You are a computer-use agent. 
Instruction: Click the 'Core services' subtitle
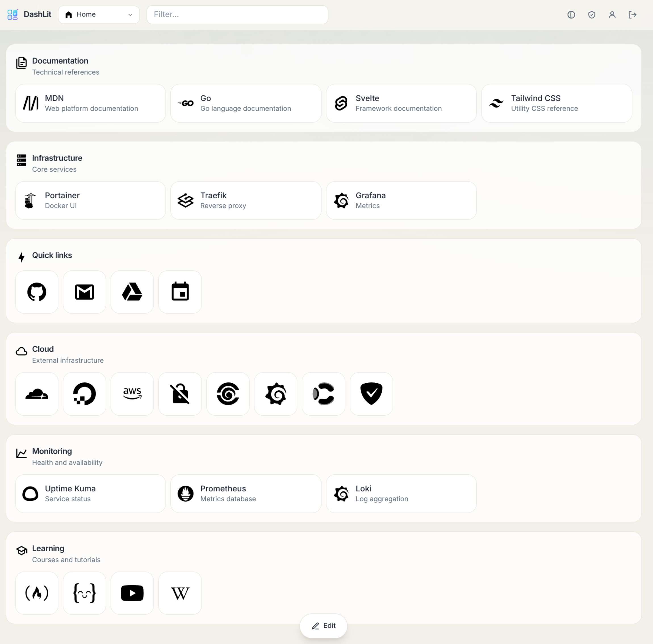pos(55,170)
